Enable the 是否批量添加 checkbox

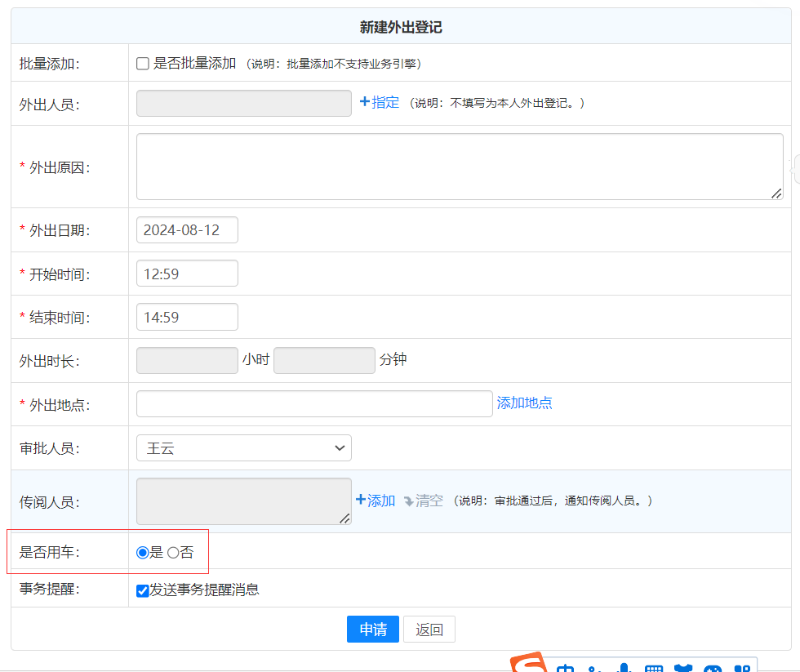click(x=143, y=64)
